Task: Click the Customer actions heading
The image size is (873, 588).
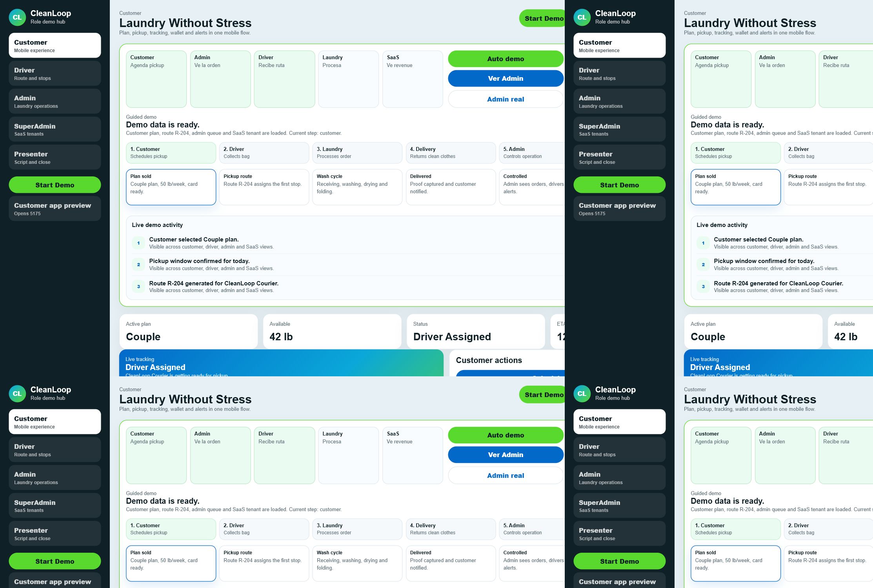Action: coord(489,360)
